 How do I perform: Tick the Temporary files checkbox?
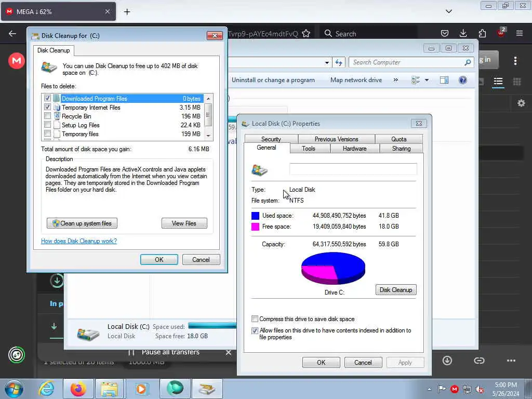tap(47, 134)
